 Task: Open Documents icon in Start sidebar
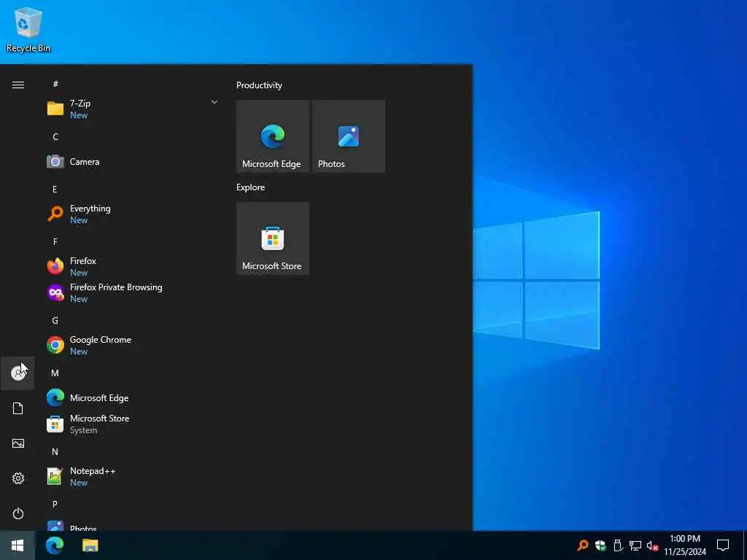[x=18, y=408]
